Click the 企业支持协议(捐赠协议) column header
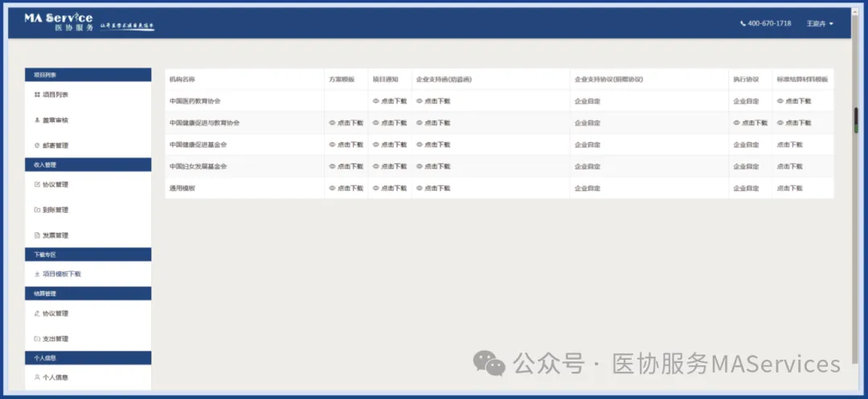This screenshot has width=868, height=399. [x=609, y=79]
